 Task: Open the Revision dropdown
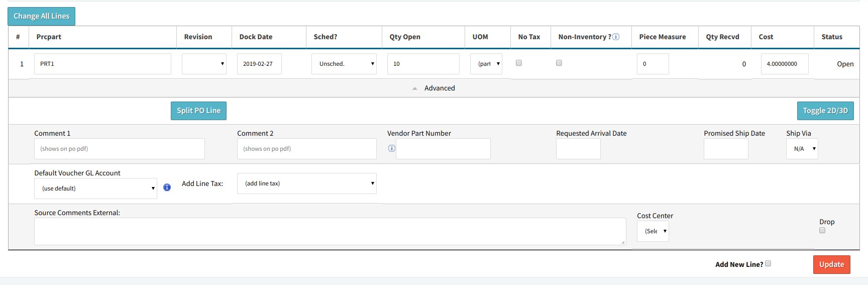(x=204, y=64)
